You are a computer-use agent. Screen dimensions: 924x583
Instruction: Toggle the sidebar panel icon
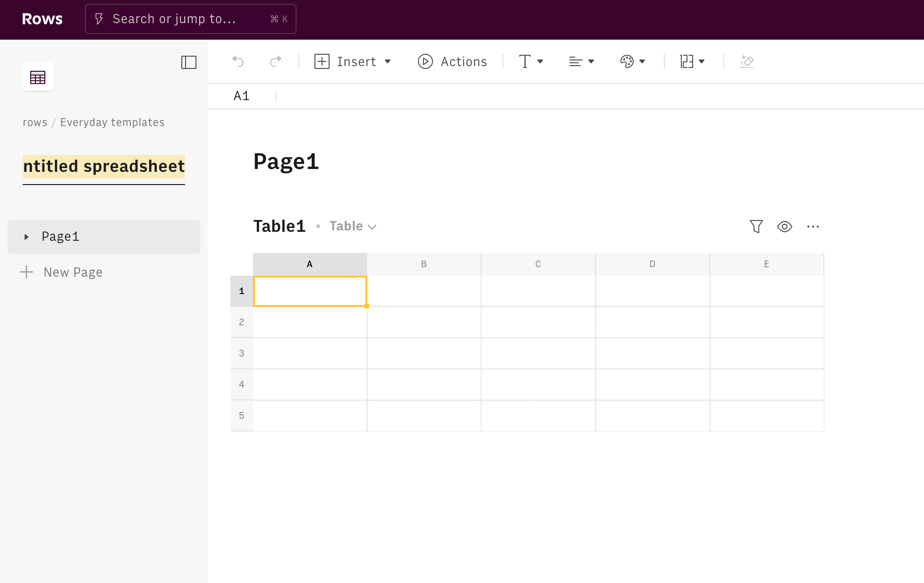coord(189,62)
